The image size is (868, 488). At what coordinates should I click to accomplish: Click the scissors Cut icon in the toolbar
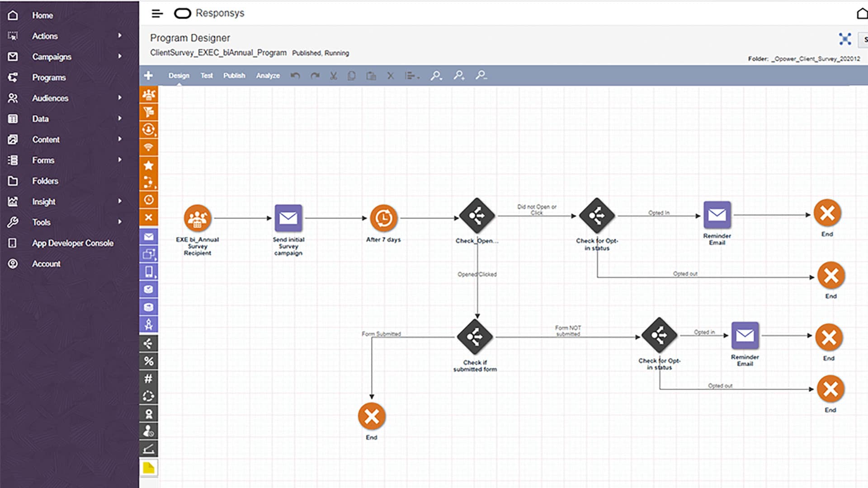333,75
